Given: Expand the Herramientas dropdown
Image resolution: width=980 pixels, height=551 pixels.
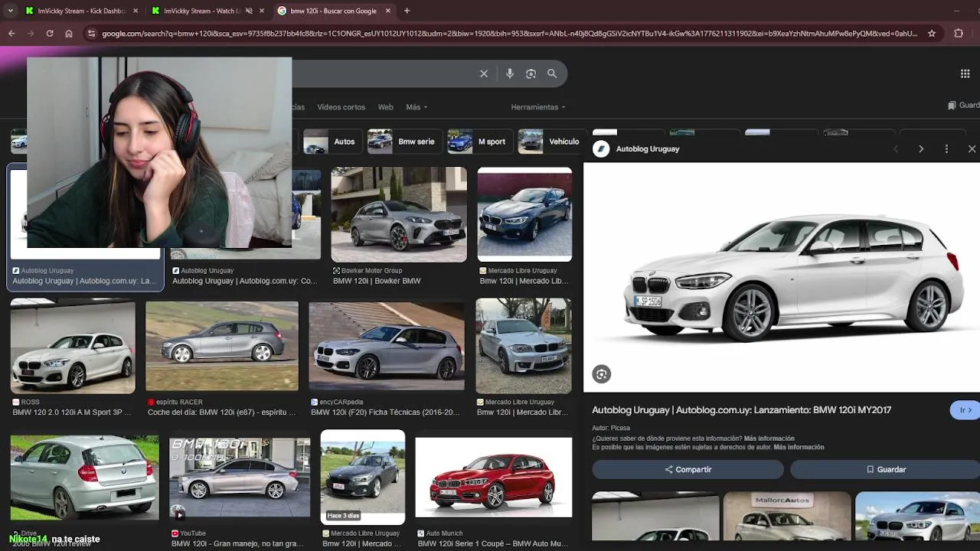Looking at the screenshot, I should click(538, 107).
